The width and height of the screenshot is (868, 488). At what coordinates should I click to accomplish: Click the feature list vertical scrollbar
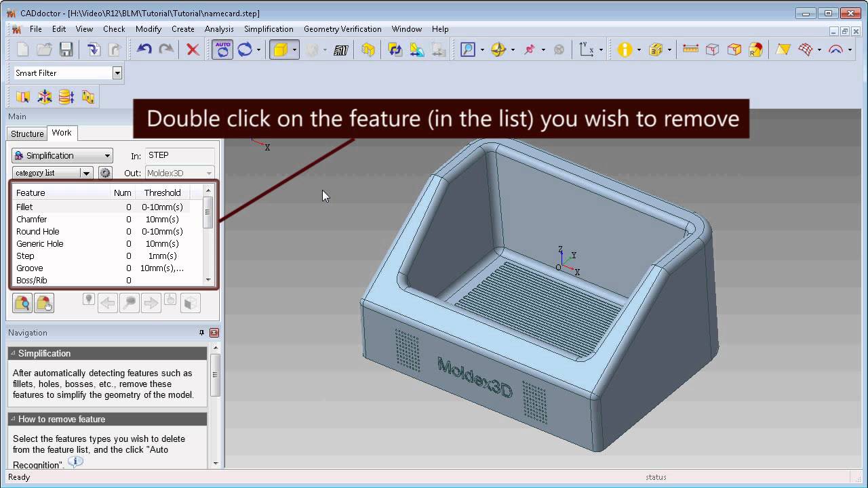(208, 235)
